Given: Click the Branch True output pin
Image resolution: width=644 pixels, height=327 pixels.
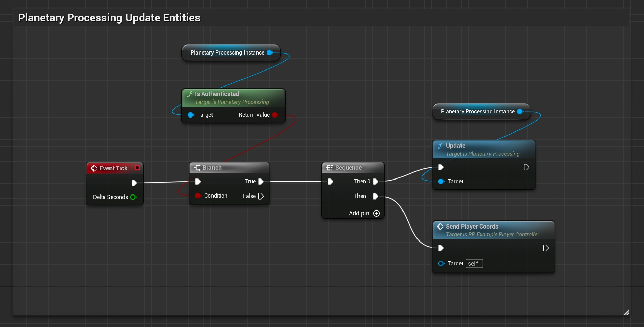Looking at the screenshot, I should pyautogui.click(x=261, y=182).
